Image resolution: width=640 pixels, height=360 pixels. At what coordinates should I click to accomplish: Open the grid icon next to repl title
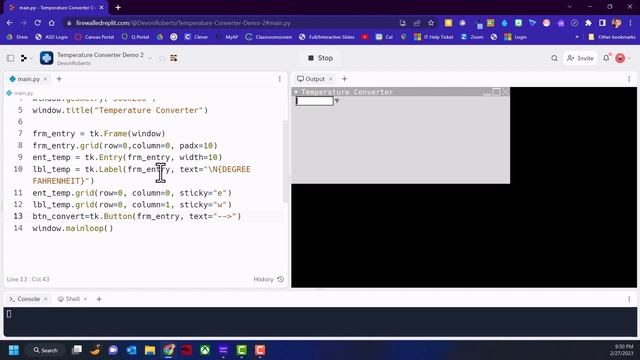174,58
